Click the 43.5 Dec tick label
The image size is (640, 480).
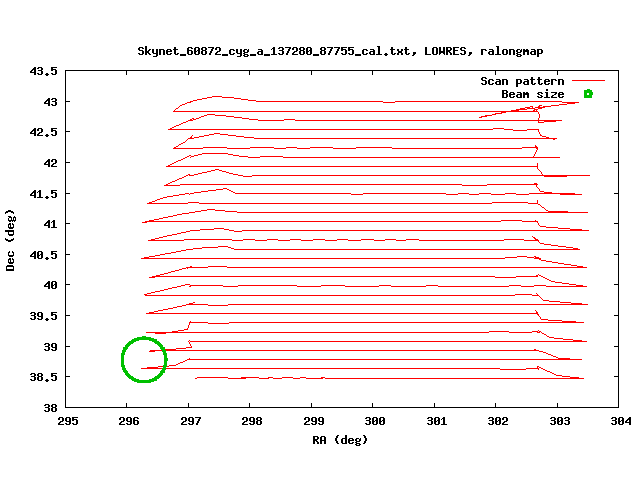44,71
